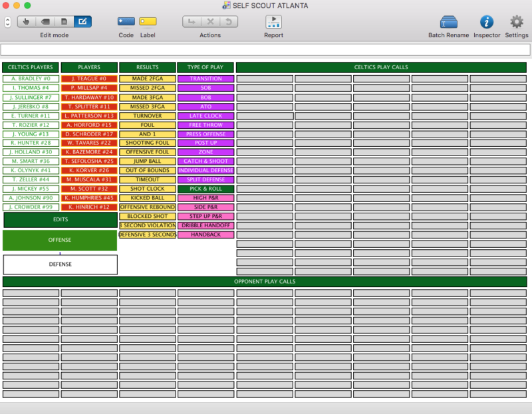Click the link arrow Actions icon
Screen dimensions: 532x414
click(192, 22)
